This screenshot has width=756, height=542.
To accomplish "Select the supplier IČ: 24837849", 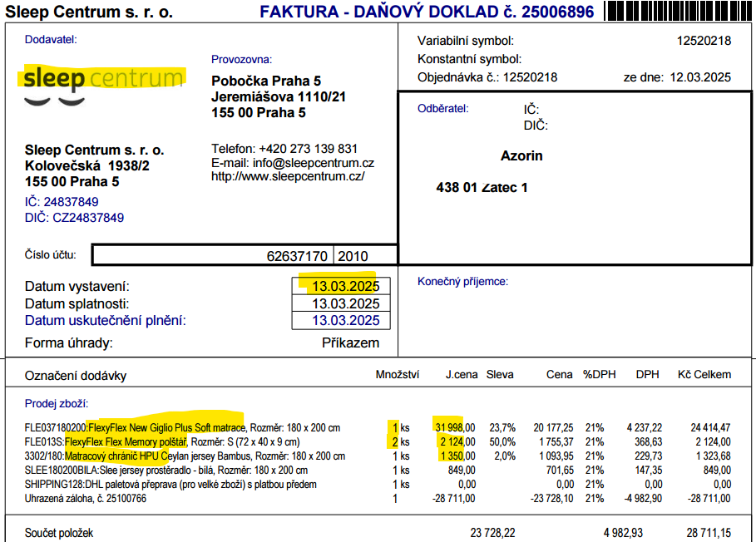I will (62, 202).
